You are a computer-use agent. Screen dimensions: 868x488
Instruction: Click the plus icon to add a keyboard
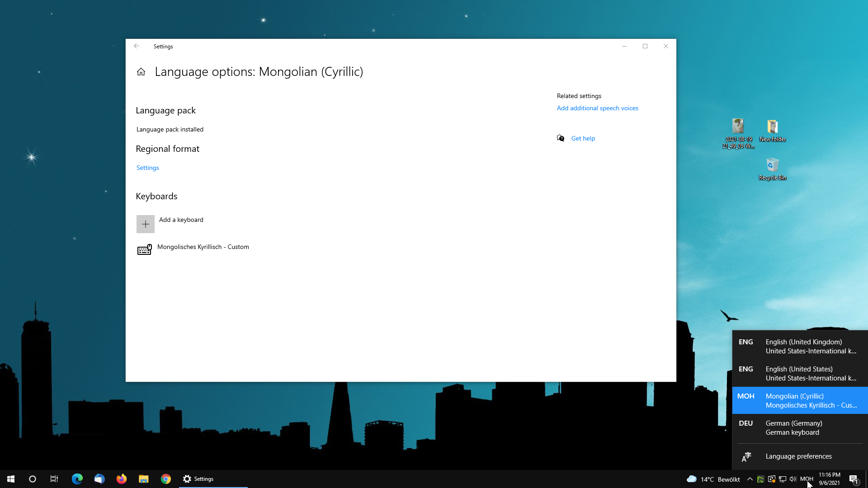146,224
